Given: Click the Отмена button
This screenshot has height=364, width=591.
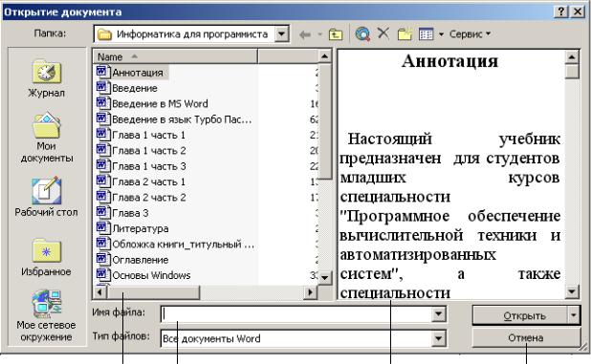Looking at the screenshot, I should tap(526, 338).
